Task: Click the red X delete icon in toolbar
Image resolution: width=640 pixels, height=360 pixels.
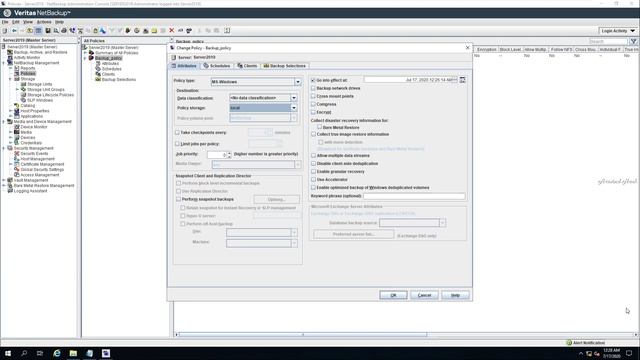Action: [x=172, y=31]
